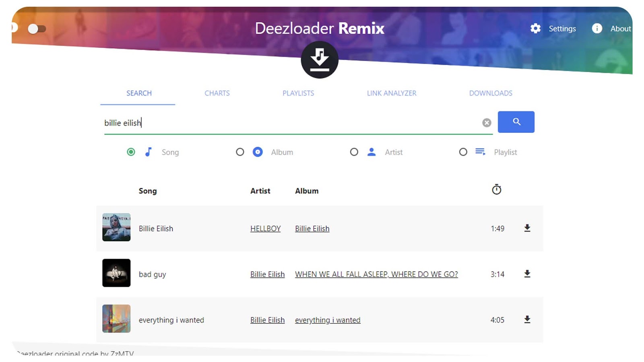Switch to the CHARTS tab
Screen dimensions: 644x362
(x=217, y=93)
